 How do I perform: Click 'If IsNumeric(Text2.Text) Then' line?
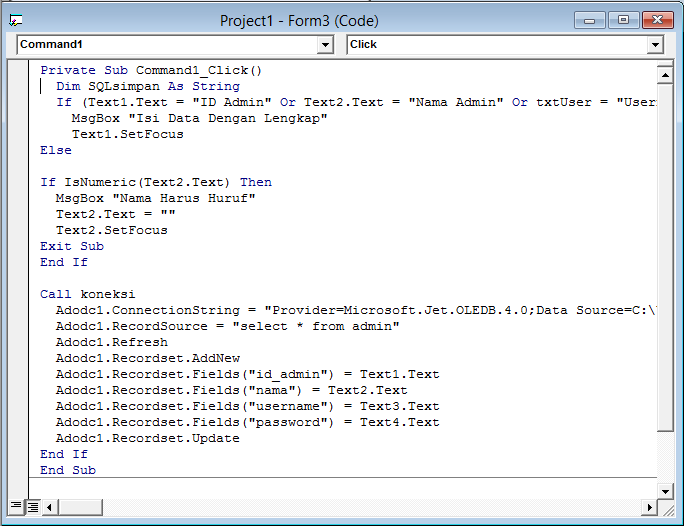[x=156, y=182]
